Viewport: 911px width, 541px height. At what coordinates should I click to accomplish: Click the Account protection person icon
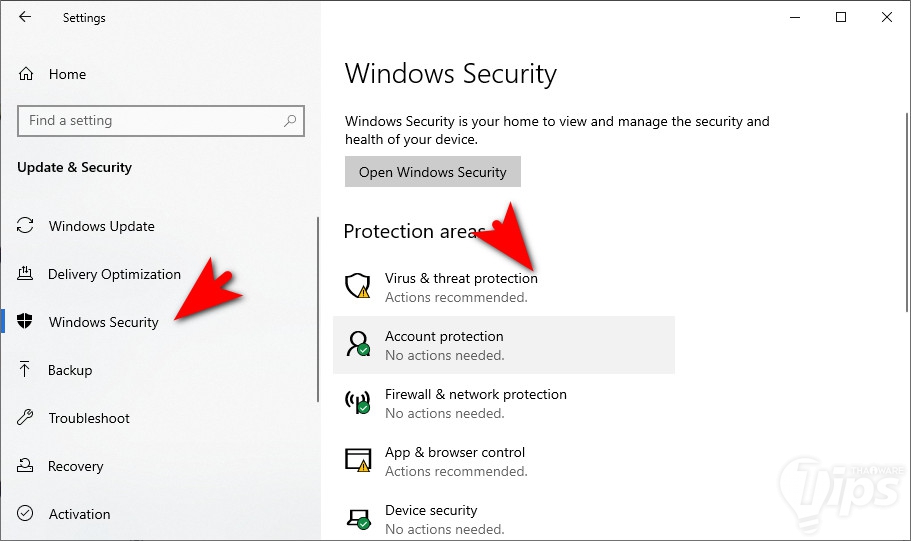point(357,344)
